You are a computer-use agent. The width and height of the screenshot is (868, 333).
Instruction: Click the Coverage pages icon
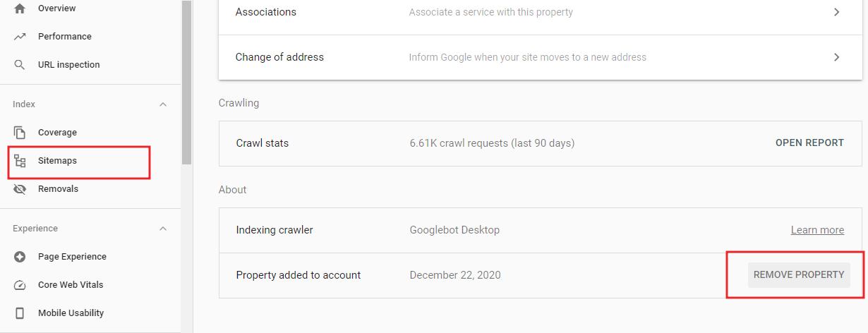coord(20,133)
